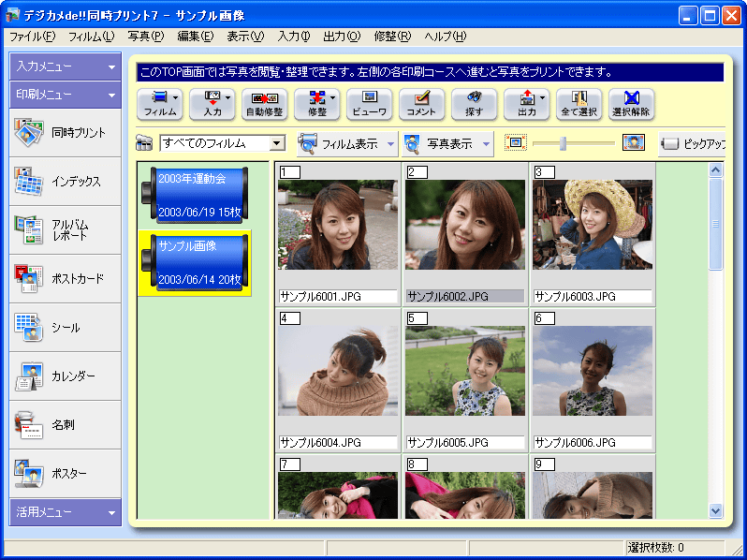Open dropdown arrow next to 修整 button
747x560 pixels.
coord(333,97)
